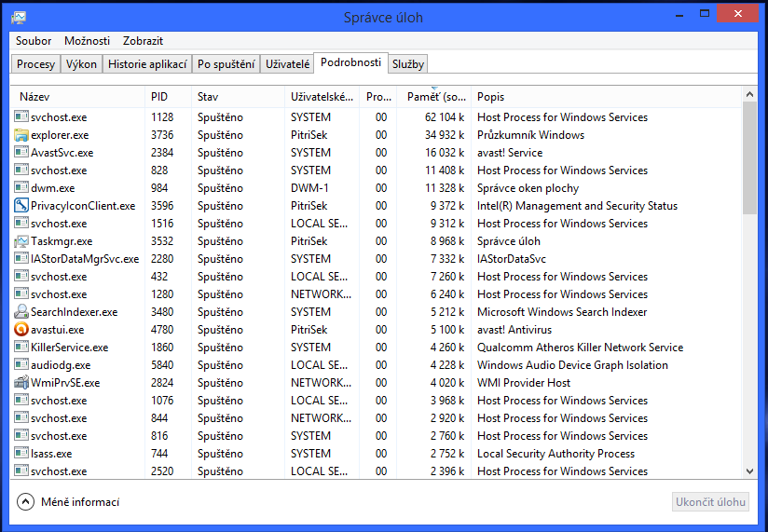Viewport: 768px width, 532px height.
Task: Click the explorer.exe folder icon
Action: [21, 134]
